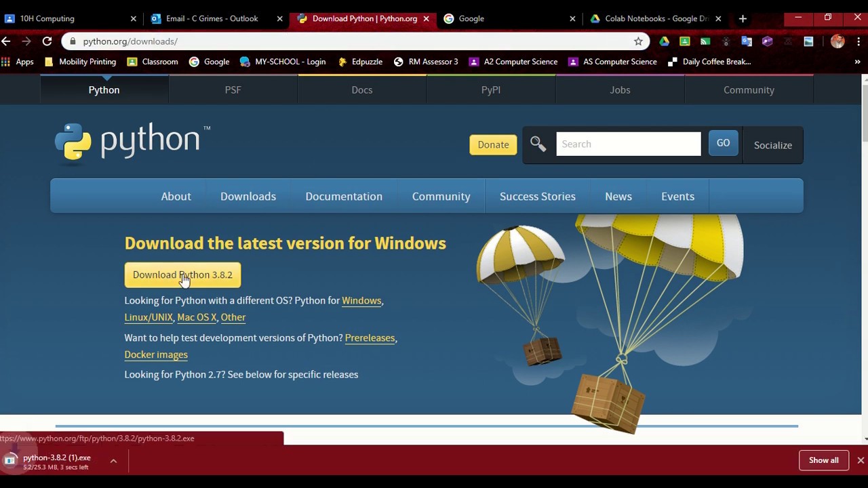Open the MY-SCHOOL Login bookmark
This screenshot has height=488, width=868.
tap(283, 62)
